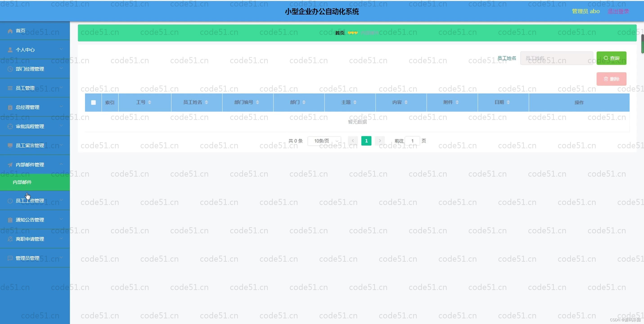The image size is (644, 324).
Task: Click the 退出登录 logout link
Action: [x=618, y=11]
